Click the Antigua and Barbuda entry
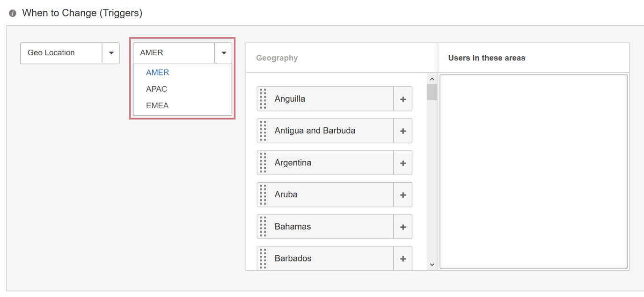Image resolution: width=644 pixels, height=297 pixels. click(x=328, y=131)
